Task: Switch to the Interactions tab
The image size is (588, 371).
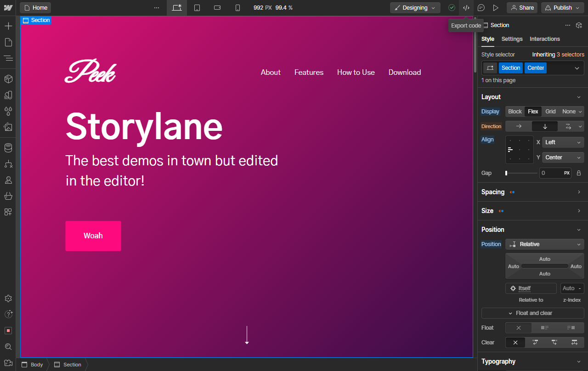Action: tap(545, 39)
